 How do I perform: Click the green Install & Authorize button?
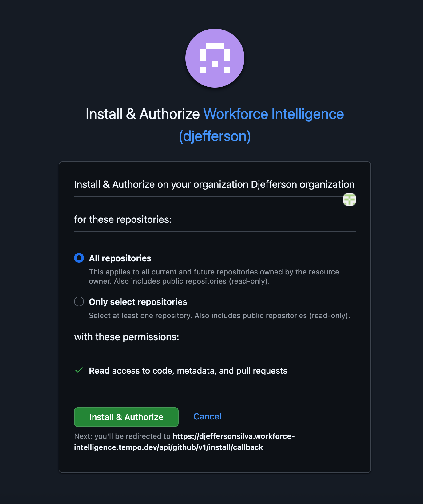[x=126, y=417]
